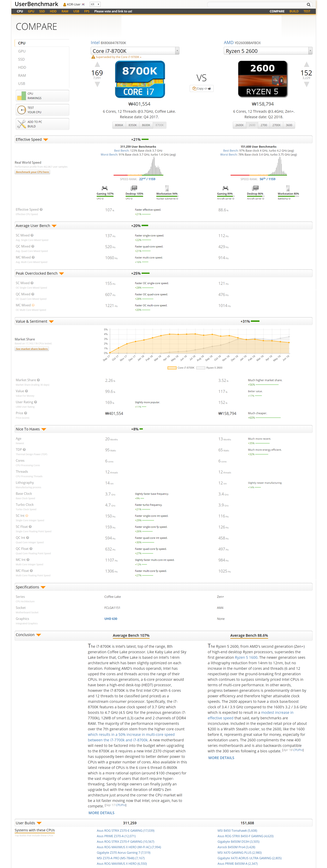The width and height of the screenshot is (327, 868).
Task: Click the Core i7-8700K chart legend swatch
Action: (172, 368)
